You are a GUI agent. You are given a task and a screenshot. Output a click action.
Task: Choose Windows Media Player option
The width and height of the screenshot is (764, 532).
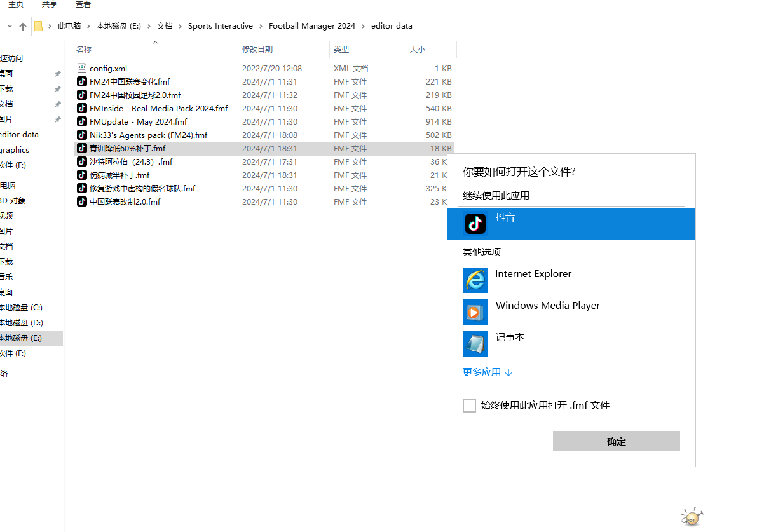571,312
